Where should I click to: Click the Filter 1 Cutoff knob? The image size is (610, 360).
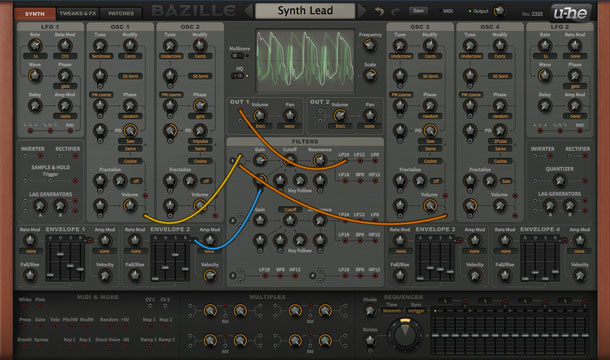pyautogui.click(x=289, y=160)
